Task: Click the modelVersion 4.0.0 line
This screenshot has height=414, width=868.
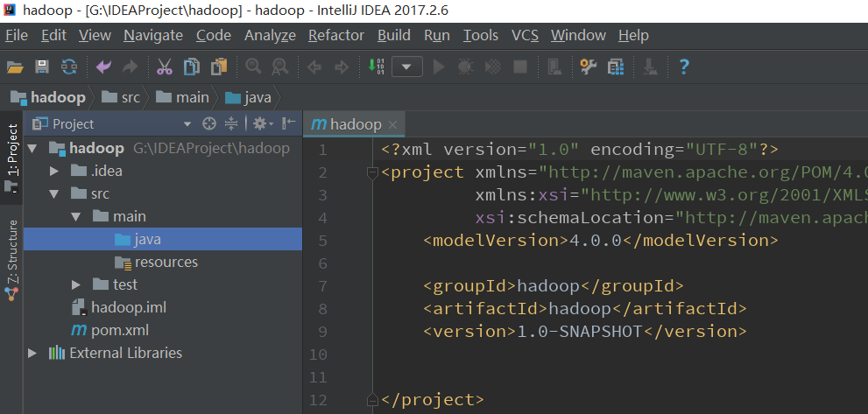Action: (x=601, y=241)
